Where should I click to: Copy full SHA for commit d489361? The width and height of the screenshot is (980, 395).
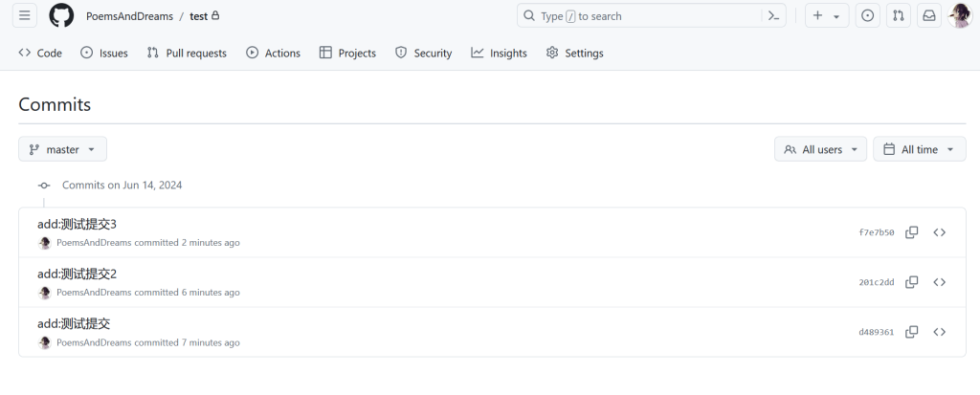tap(912, 332)
